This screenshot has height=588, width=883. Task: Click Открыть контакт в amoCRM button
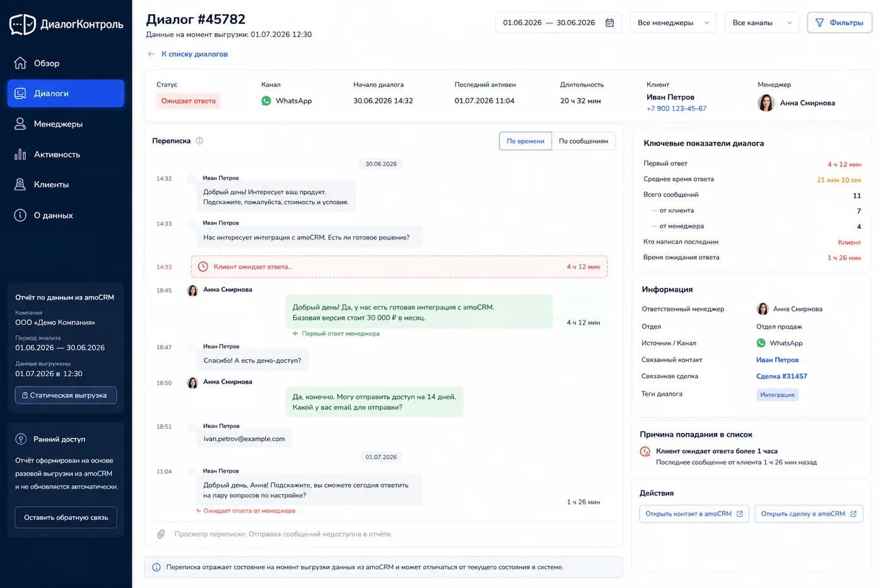coord(694,514)
